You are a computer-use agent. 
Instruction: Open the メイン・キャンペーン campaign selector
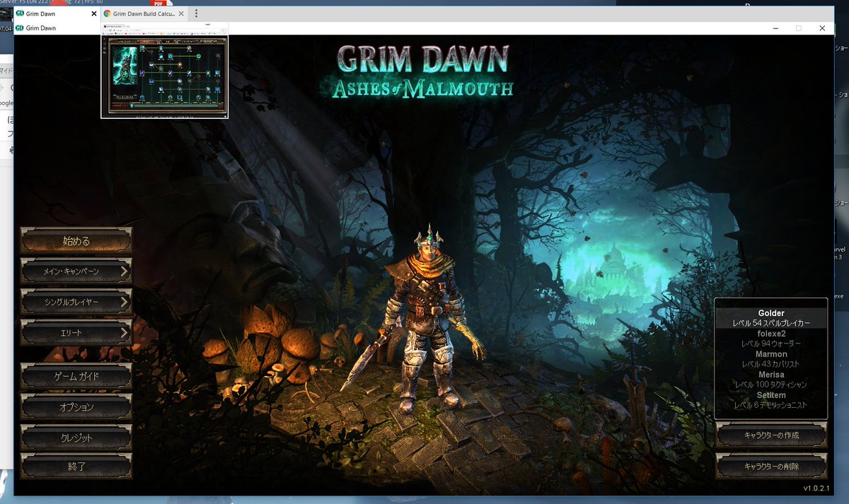(x=76, y=271)
